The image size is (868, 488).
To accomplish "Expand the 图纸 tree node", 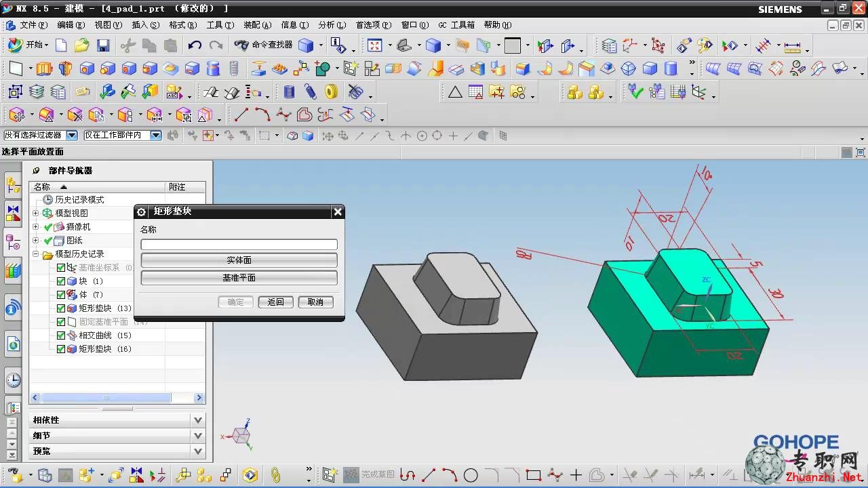I will coord(36,241).
